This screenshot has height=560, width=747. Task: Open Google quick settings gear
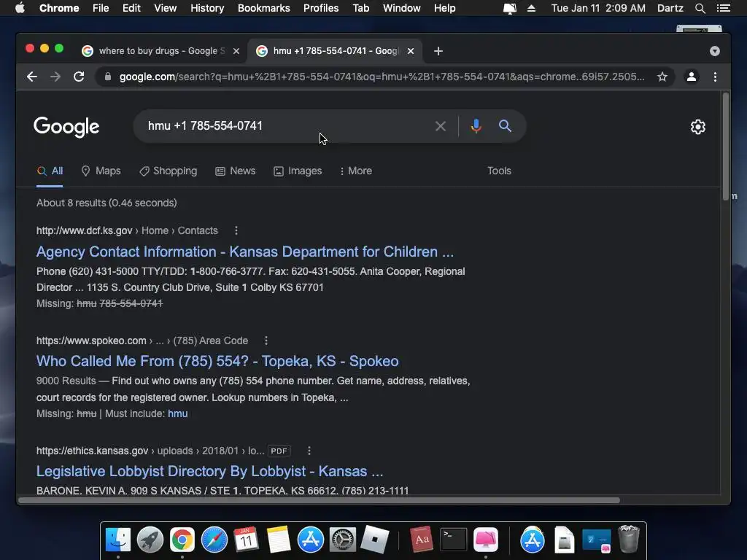(x=698, y=127)
